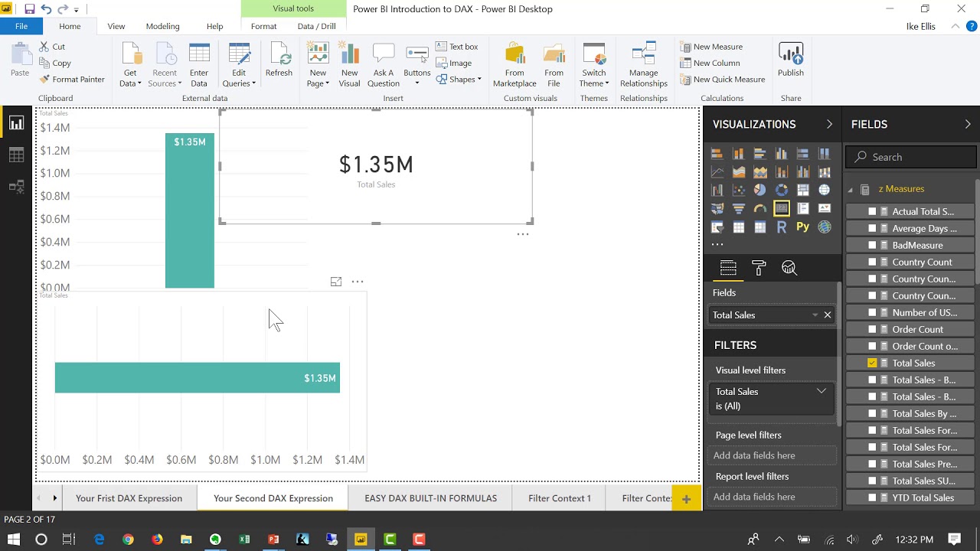Remove Total Sales from Fields well
The image size is (980, 551).
coord(828,315)
